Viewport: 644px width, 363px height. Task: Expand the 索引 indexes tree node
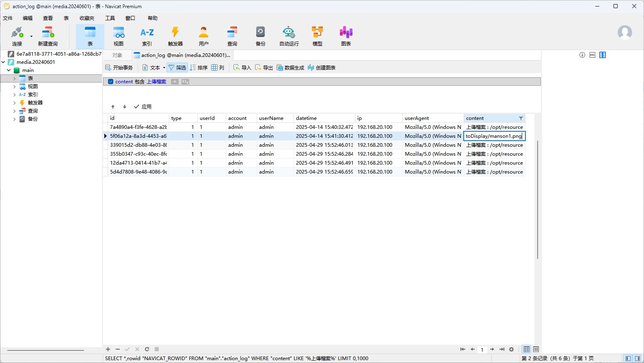click(x=15, y=95)
